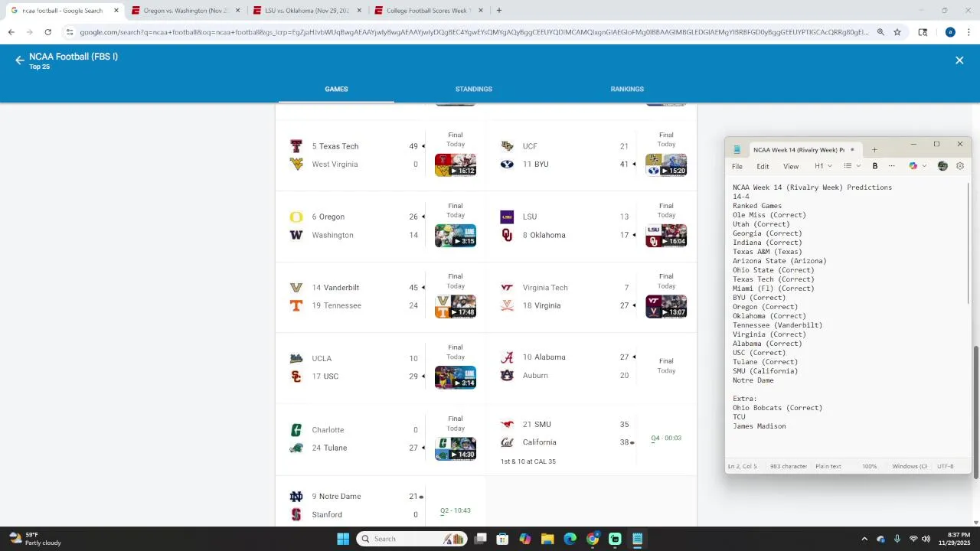Screen dimensions: 980x551
Task: Toggle bold formatting in Notepad
Action: pos(874,166)
